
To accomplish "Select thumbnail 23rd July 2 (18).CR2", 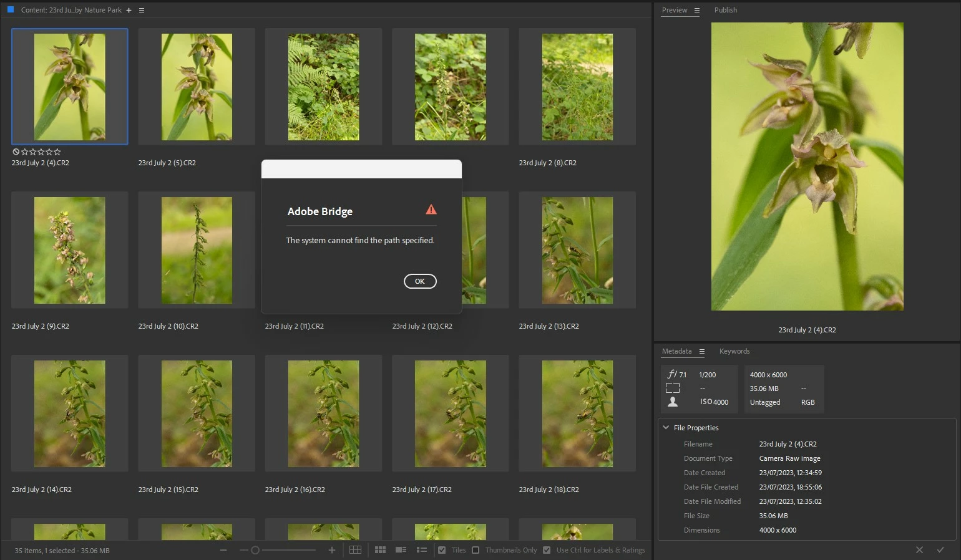I will [577, 413].
